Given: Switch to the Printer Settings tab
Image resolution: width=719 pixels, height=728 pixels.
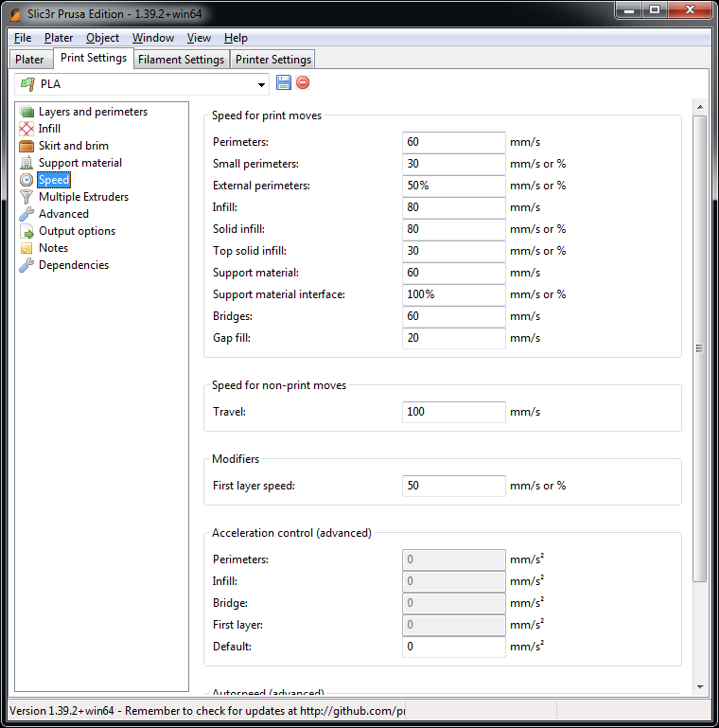Looking at the screenshot, I should (x=273, y=60).
